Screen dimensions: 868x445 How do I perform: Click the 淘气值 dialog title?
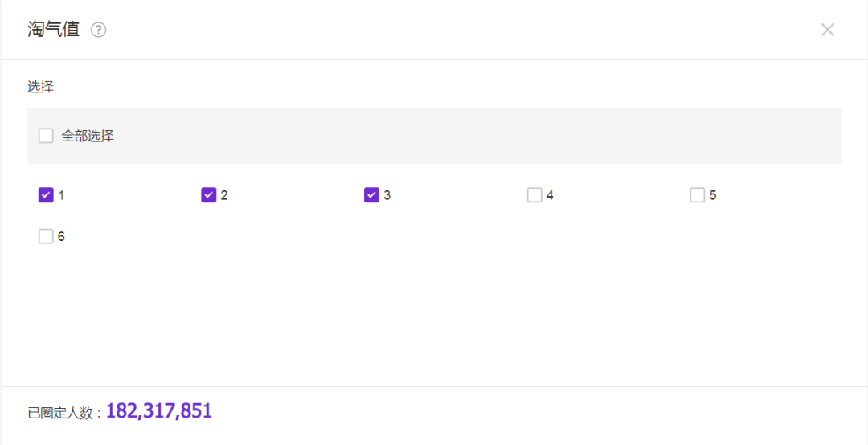[54, 30]
